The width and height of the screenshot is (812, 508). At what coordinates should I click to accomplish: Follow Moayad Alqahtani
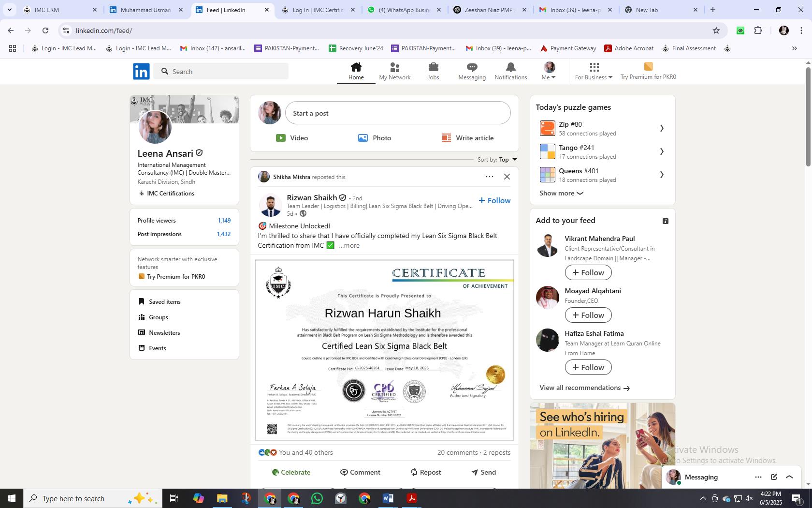tap(588, 315)
